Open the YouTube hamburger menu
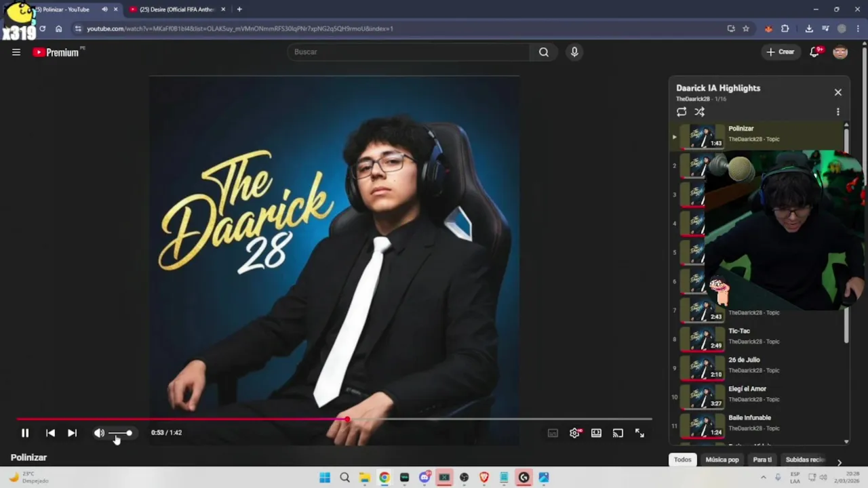 pos(16,52)
